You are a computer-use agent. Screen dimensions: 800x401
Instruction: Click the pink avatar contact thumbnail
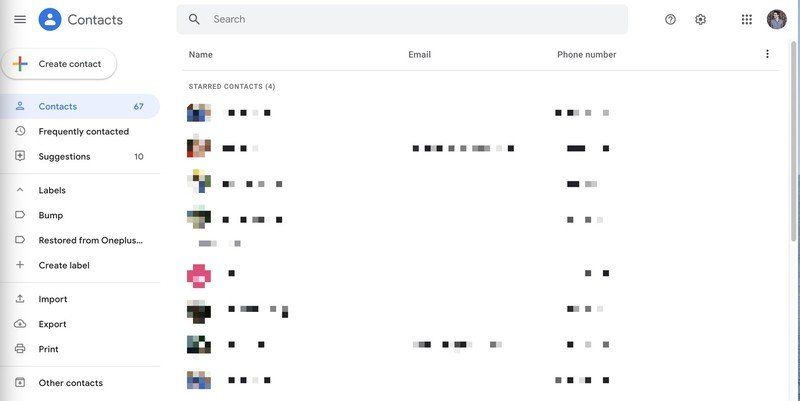tap(199, 275)
